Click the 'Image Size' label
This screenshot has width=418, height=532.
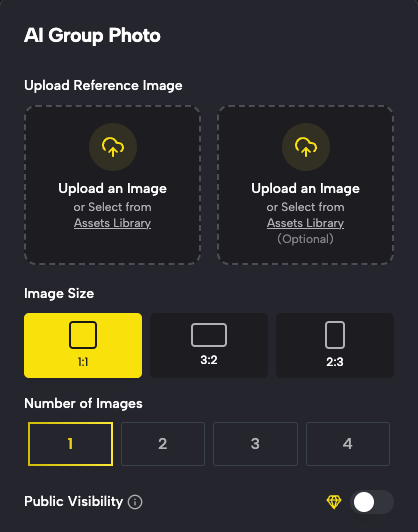click(x=59, y=293)
